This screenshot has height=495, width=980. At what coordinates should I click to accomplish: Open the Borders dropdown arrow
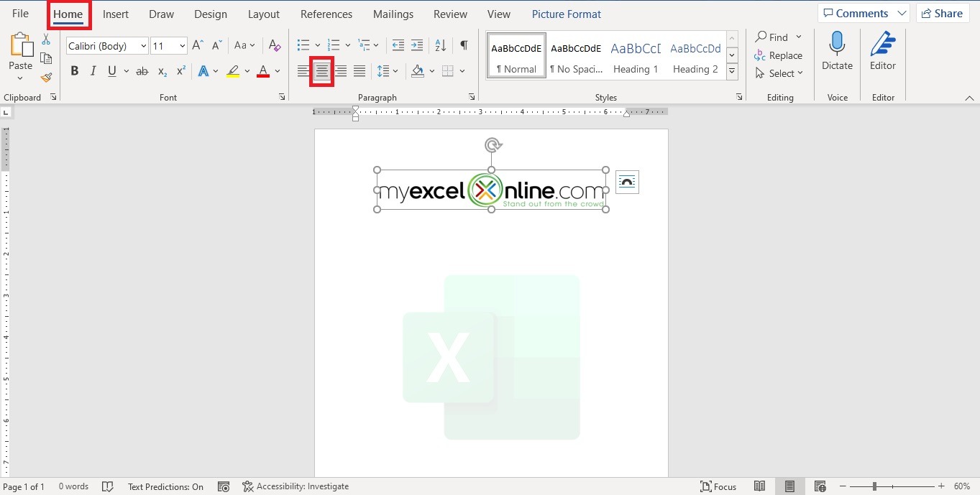click(462, 71)
